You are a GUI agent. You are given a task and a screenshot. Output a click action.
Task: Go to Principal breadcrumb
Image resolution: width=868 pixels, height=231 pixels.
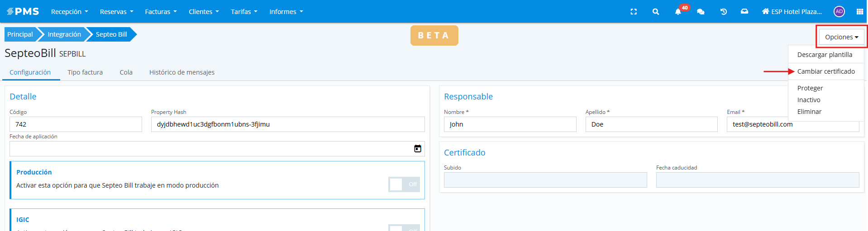coord(20,34)
